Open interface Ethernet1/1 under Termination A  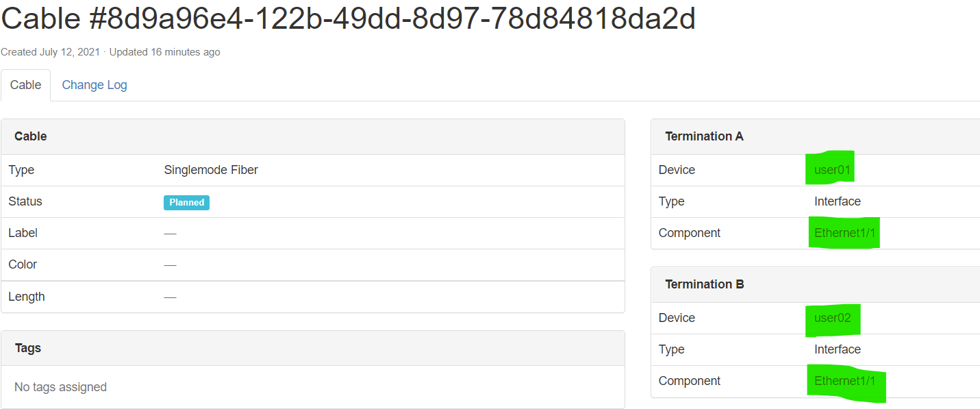pyautogui.click(x=844, y=232)
